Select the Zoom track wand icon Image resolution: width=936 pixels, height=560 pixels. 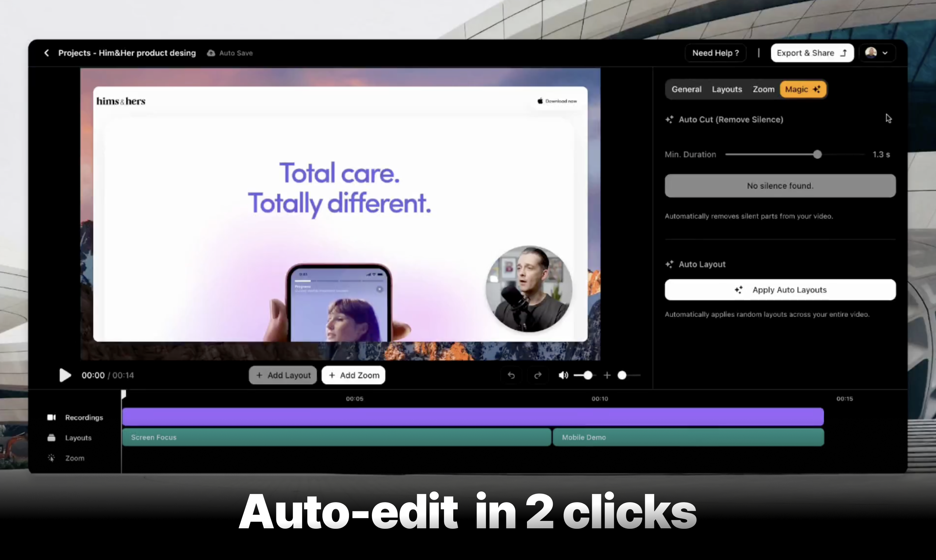52,458
